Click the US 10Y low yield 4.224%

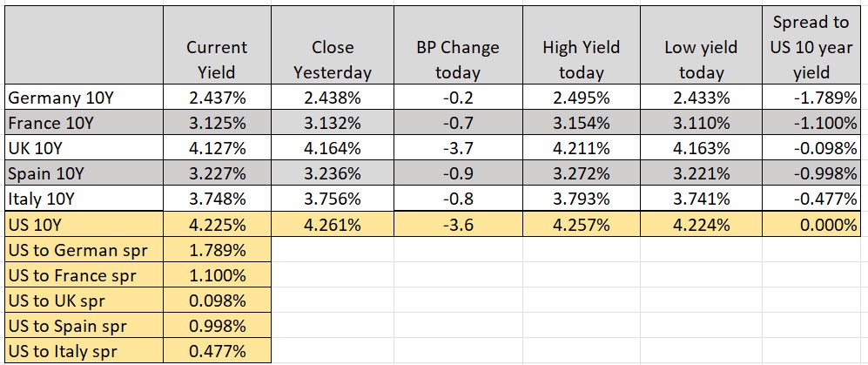(x=701, y=225)
